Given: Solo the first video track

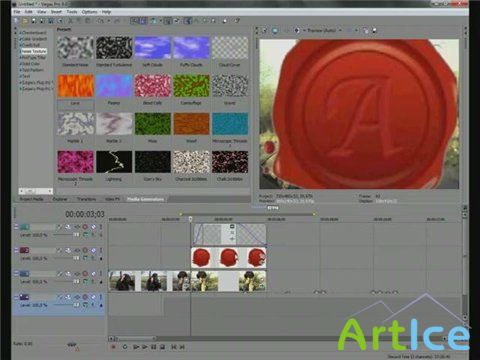Looking at the screenshot, I should pos(101,227).
